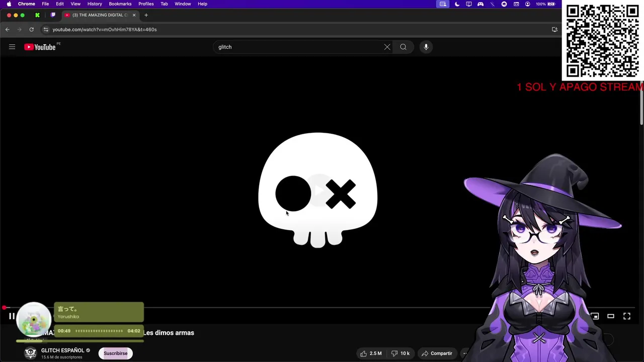
Task: Click the Yorushika album art disc
Action: click(x=34, y=319)
